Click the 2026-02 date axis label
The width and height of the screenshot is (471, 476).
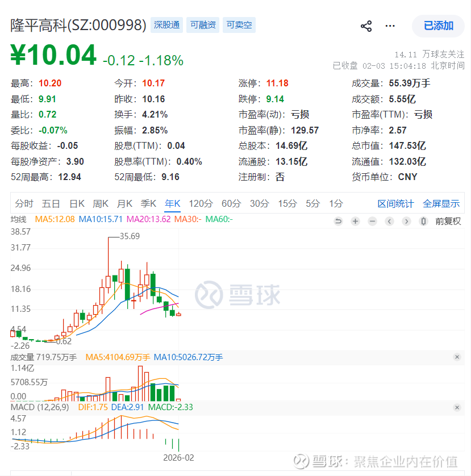(x=178, y=457)
